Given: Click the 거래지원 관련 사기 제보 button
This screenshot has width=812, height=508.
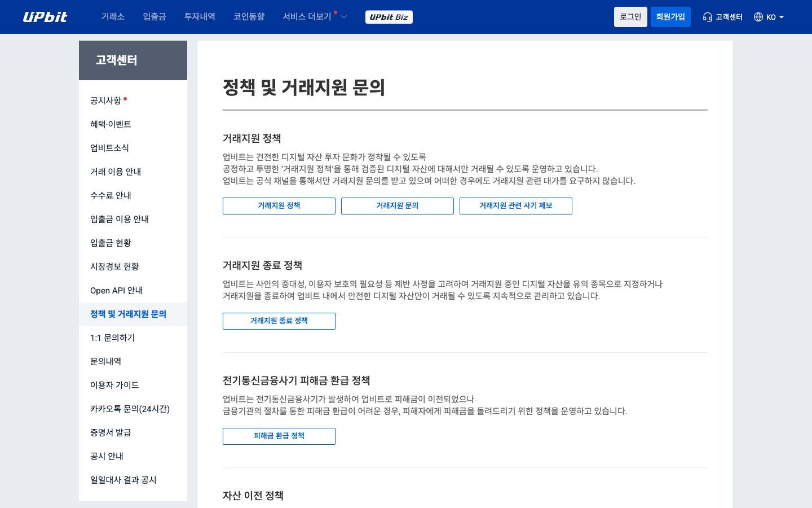Looking at the screenshot, I should coord(516,206).
